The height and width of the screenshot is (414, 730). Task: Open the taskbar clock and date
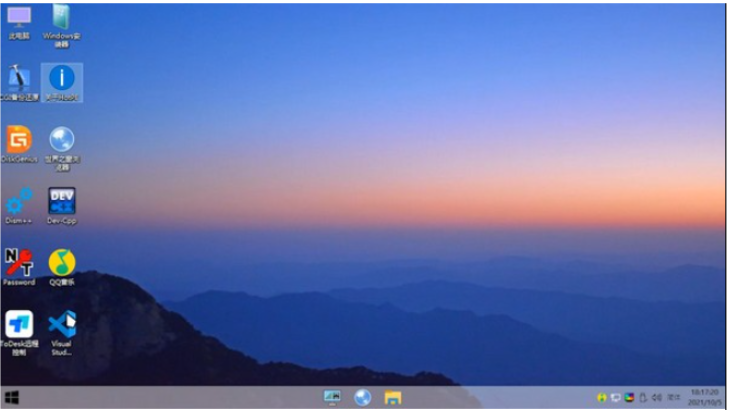coord(704,397)
